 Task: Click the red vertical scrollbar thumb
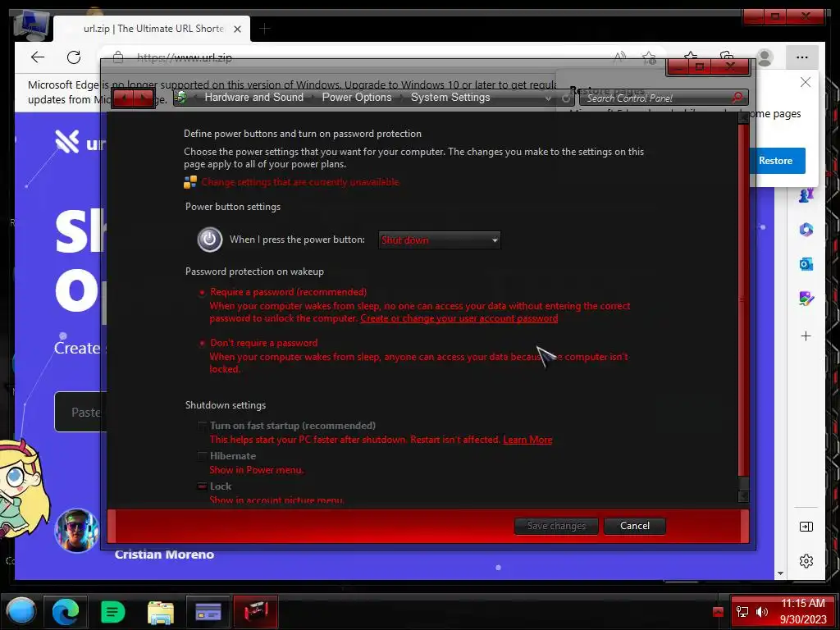click(x=743, y=300)
